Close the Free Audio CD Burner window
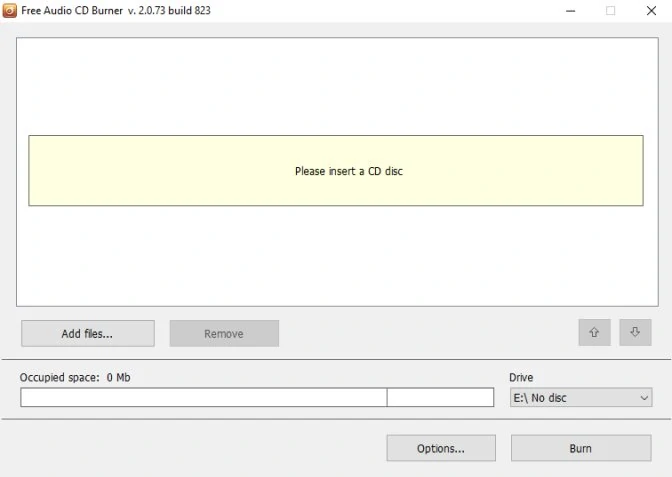This screenshot has height=477, width=672. click(x=651, y=11)
